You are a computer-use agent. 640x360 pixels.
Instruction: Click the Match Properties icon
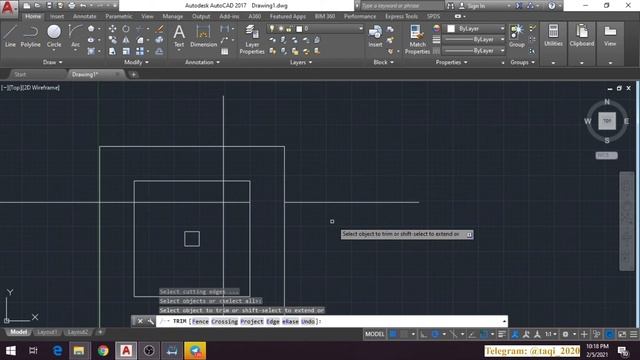(x=417, y=40)
